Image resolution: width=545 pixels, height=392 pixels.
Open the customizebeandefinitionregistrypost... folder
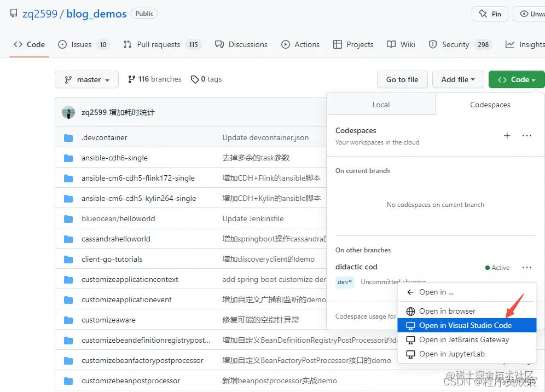coord(146,340)
